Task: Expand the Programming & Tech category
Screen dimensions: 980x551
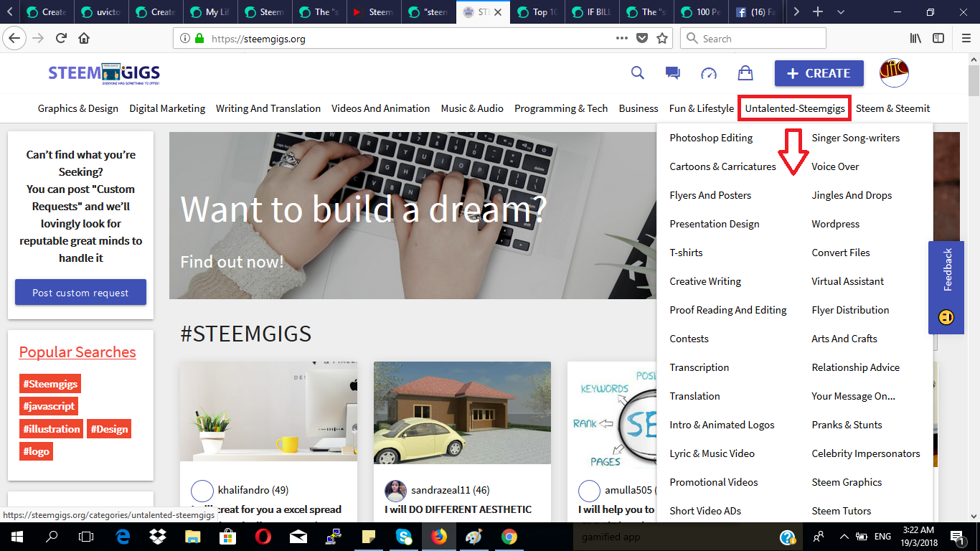Action: coord(561,108)
